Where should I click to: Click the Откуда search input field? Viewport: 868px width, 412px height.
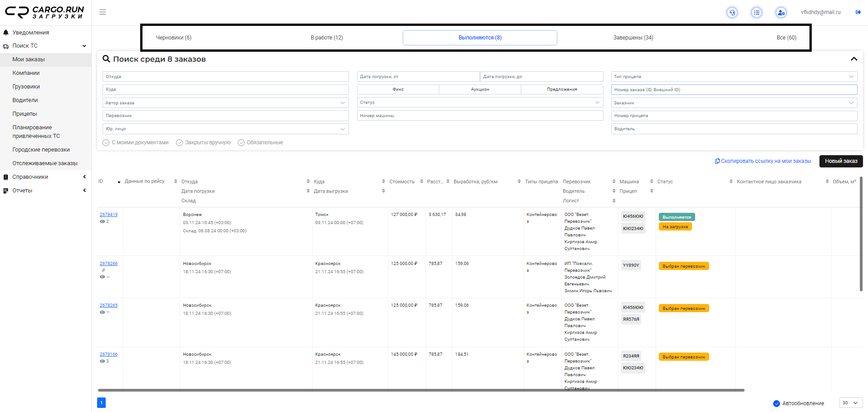point(226,77)
